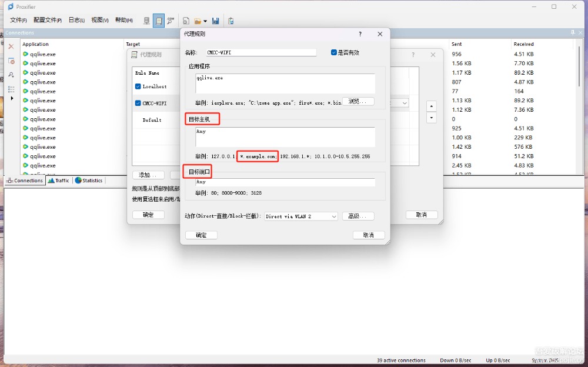Expand the Open Profile dropdown arrow in toolbar
This screenshot has width=588, height=367.
coord(205,21)
